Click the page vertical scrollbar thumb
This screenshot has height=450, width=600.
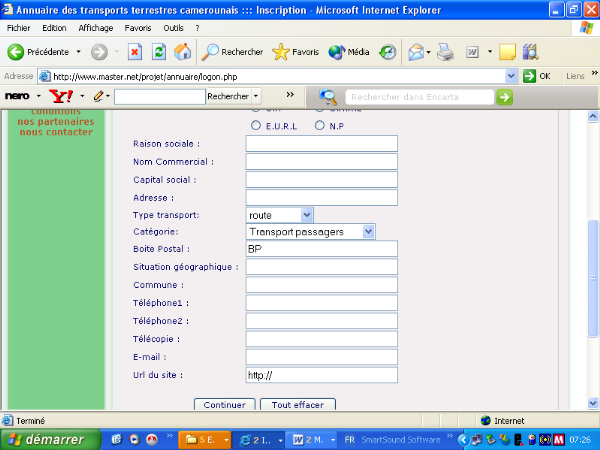593,278
